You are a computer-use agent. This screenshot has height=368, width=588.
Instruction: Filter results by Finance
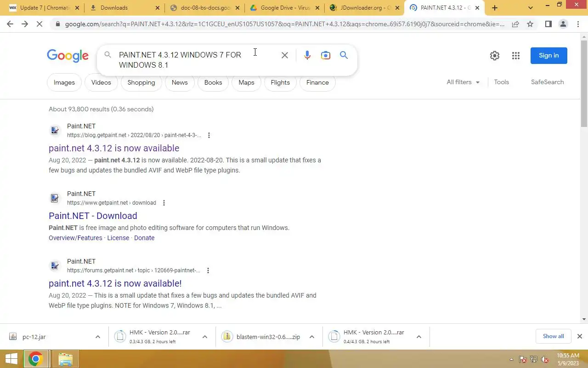(x=317, y=82)
